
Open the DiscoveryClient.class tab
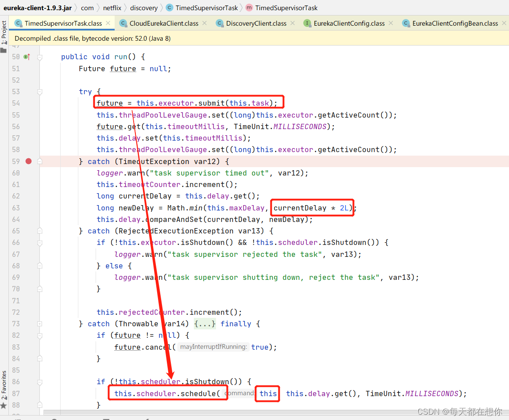256,23
